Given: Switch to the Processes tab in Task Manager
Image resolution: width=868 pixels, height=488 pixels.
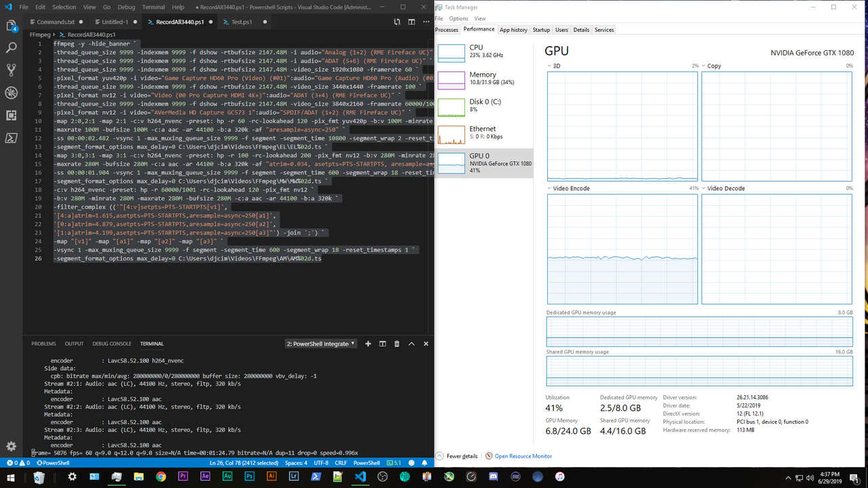Looking at the screenshot, I should pos(447,30).
